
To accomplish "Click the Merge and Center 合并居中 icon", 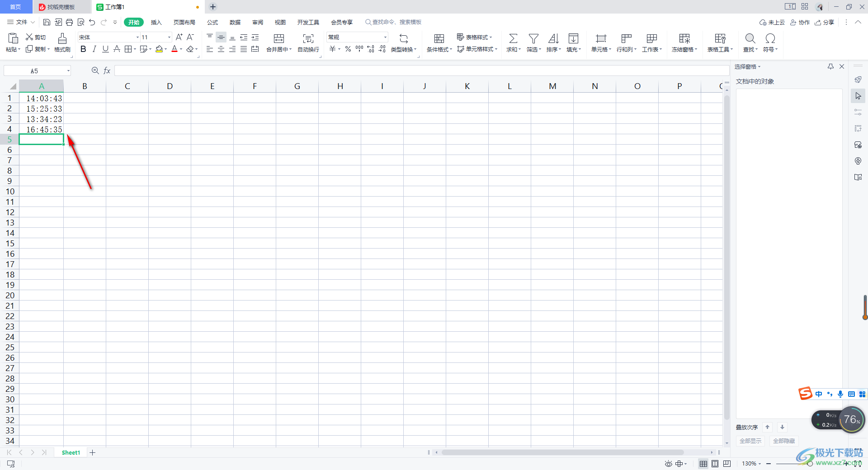I will click(279, 38).
